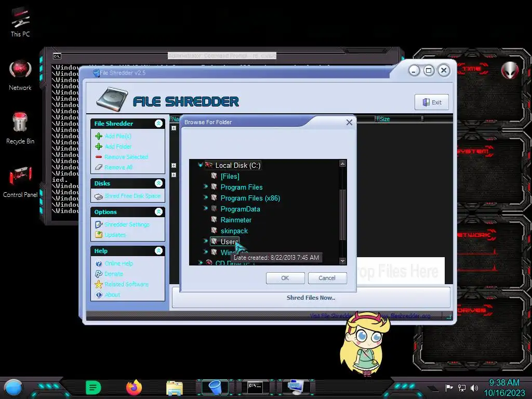Select the ProgramData folder

point(240,209)
